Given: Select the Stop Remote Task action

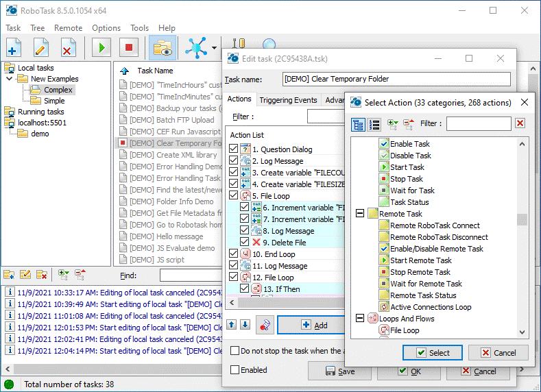Looking at the screenshot, I should pos(420,272).
